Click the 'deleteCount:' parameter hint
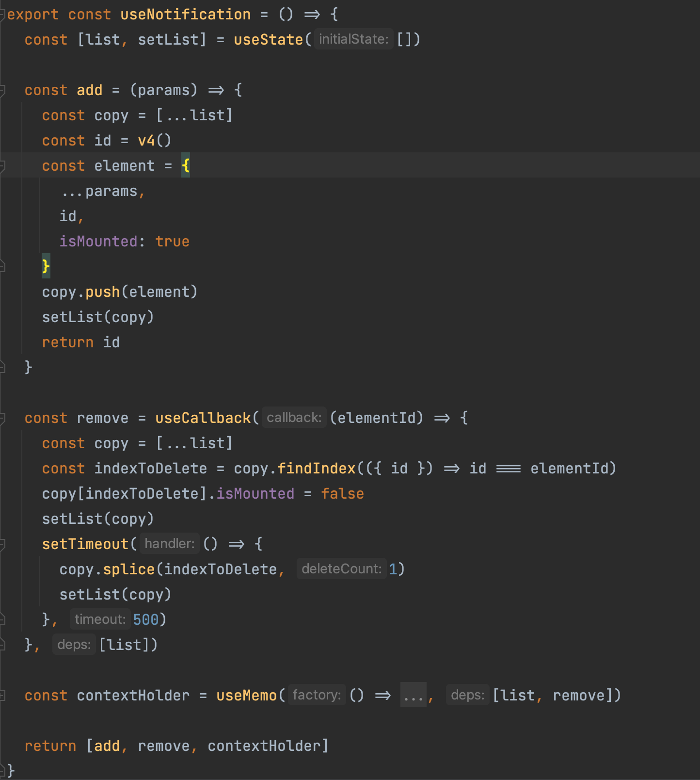 [x=342, y=569]
